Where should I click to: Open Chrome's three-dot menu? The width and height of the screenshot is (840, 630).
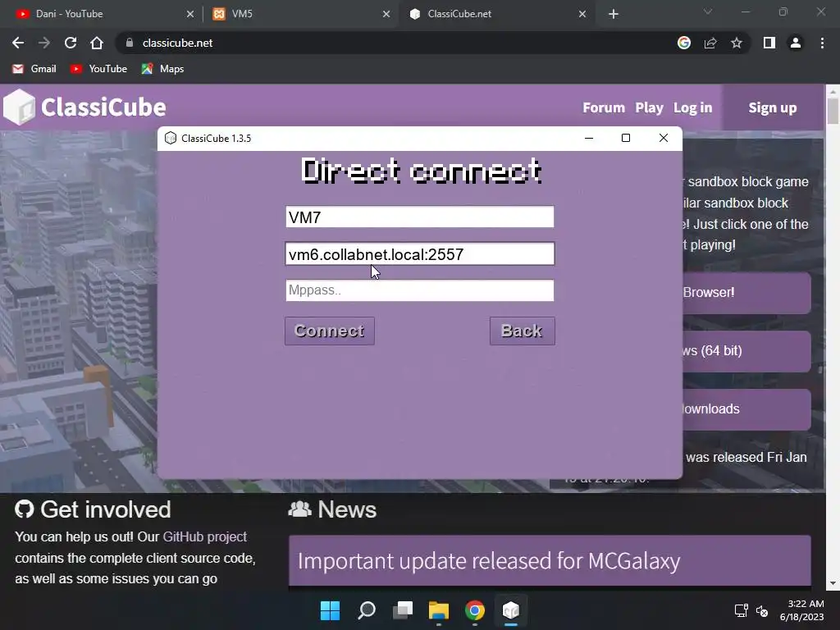pyautogui.click(x=822, y=43)
